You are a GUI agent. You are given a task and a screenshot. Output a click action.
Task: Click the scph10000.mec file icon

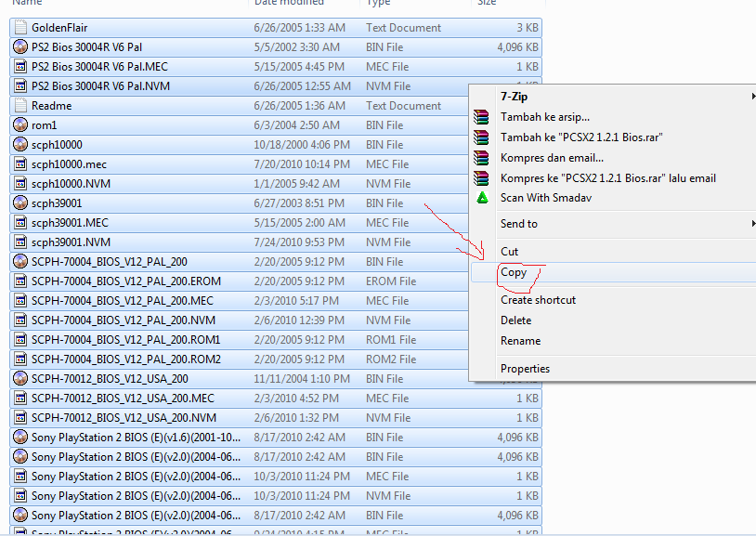click(x=20, y=164)
